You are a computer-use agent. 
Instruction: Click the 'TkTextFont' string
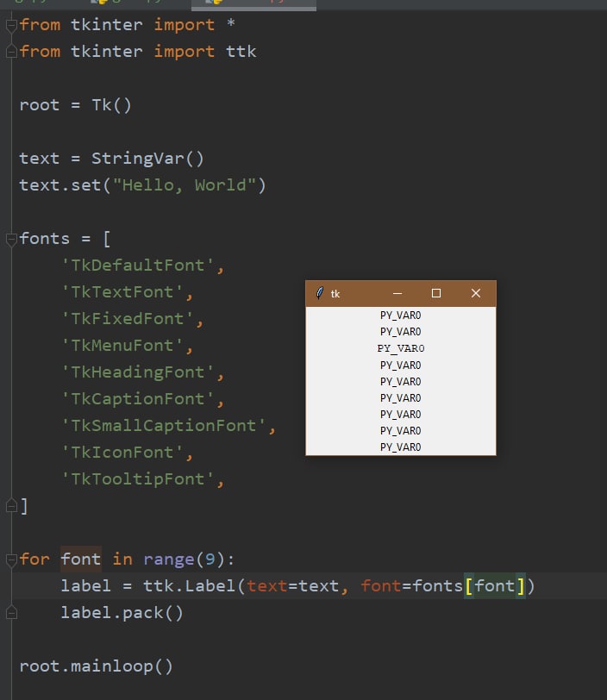[x=122, y=292]
